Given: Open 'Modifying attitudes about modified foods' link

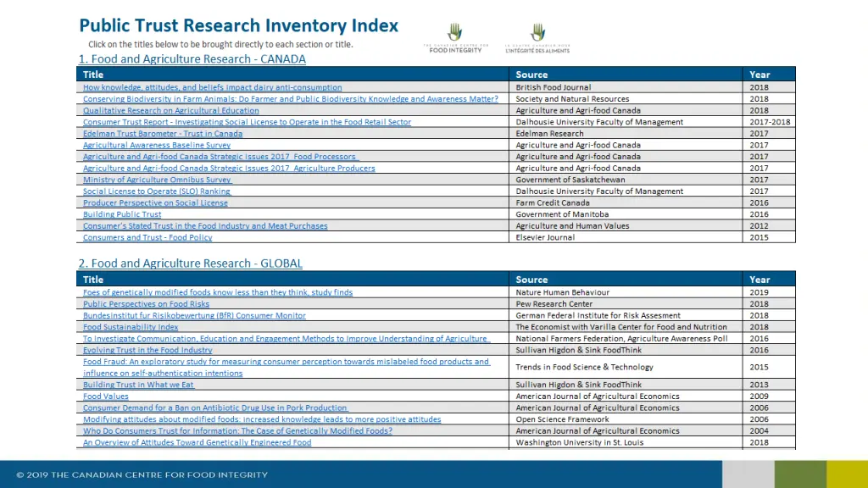Looking at the screenshot, I should (262, 420).
